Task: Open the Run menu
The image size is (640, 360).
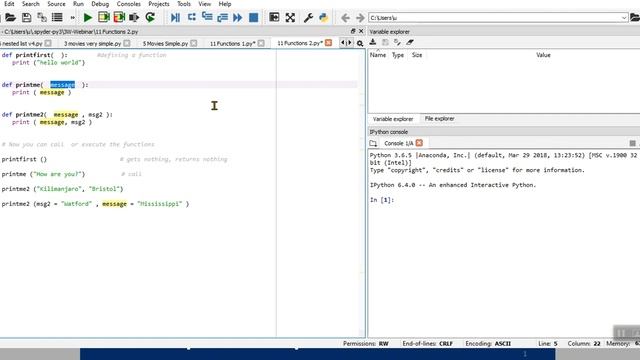Action: (78, 4)
